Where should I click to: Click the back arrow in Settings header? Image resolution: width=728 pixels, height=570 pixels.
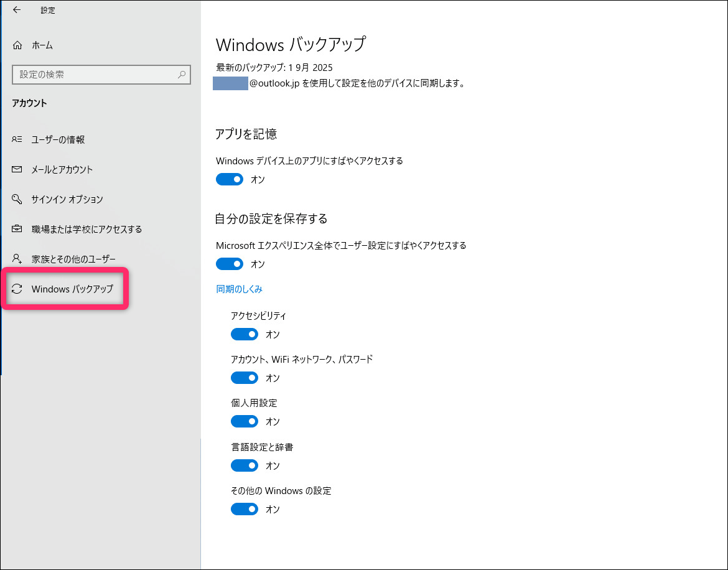click(17, 10)
